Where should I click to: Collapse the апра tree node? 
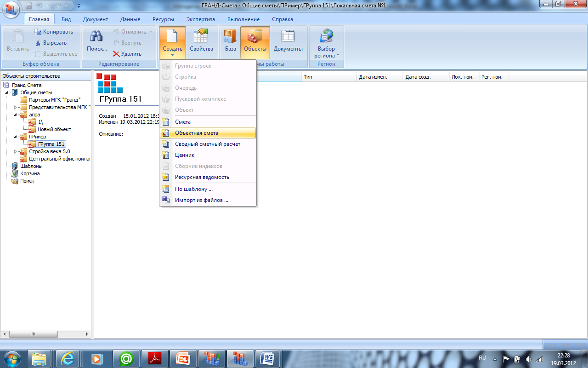click(x=15, y=115)
